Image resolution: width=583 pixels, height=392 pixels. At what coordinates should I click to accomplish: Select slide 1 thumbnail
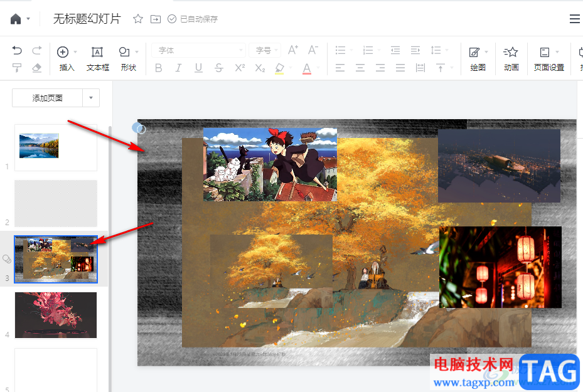coord(56,147)
